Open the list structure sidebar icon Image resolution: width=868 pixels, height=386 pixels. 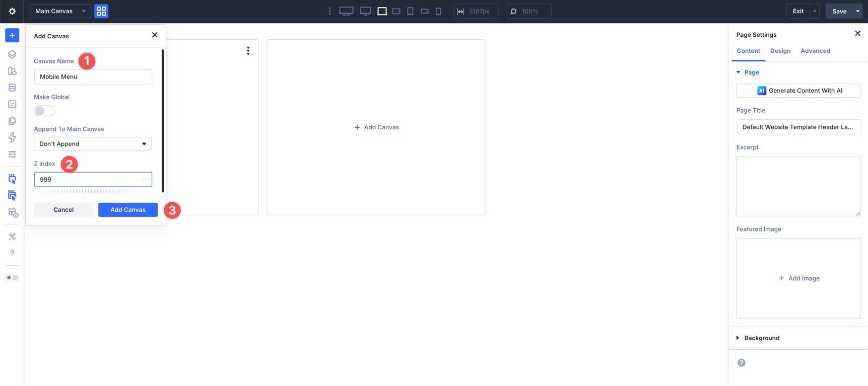point(12,155)
